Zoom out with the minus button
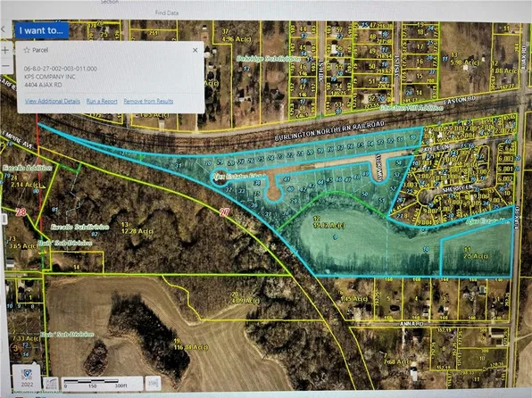 [x=5, y=66]
